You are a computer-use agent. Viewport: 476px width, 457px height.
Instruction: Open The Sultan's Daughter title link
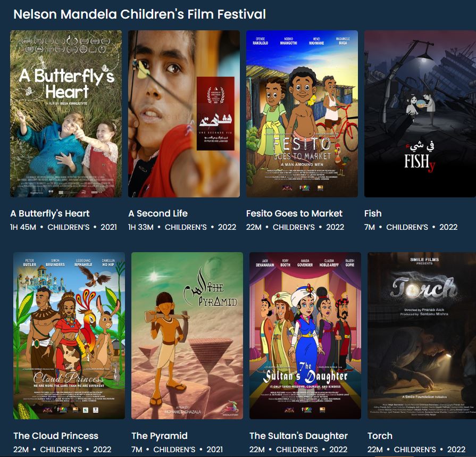pos(298,436)
